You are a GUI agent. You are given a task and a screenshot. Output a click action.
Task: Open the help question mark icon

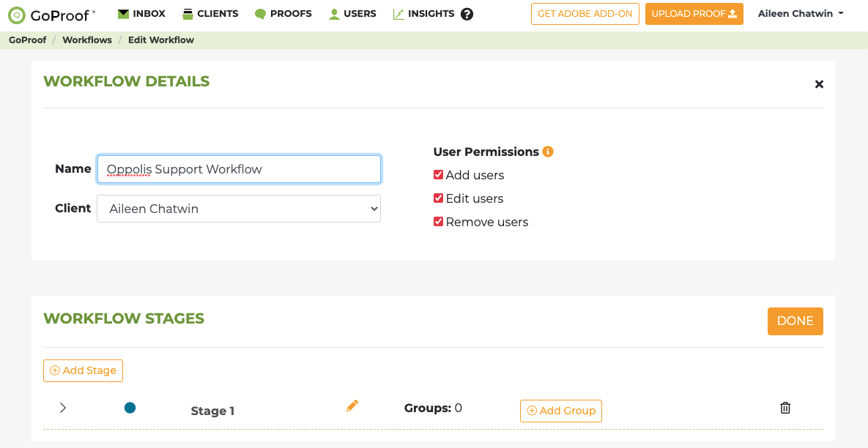pyautogui.click(x=467, y=14)
